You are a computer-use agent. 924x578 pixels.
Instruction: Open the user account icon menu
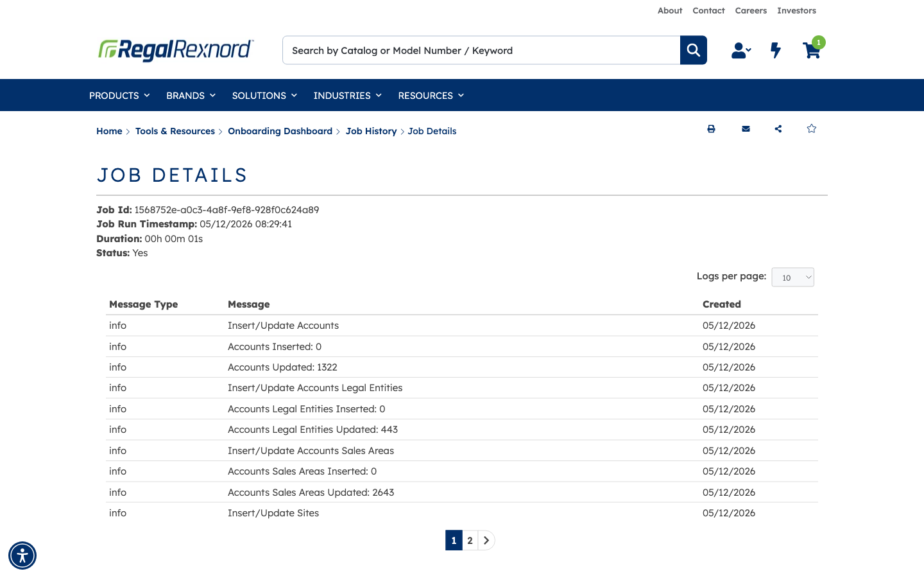pyautogui.click(x=741, y=50)
